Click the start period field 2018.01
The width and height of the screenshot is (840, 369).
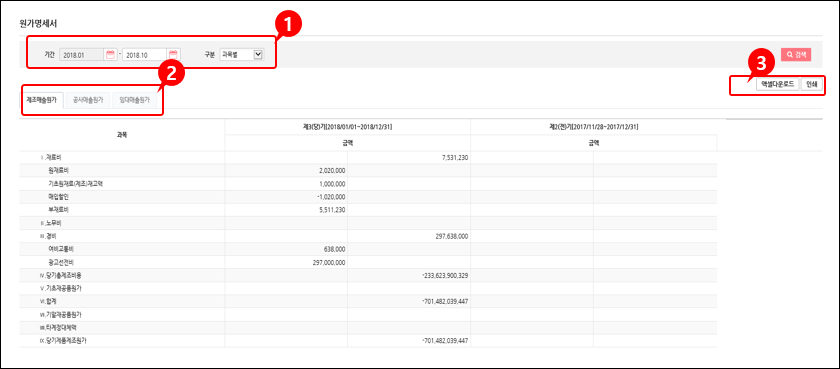pos(81,55)
